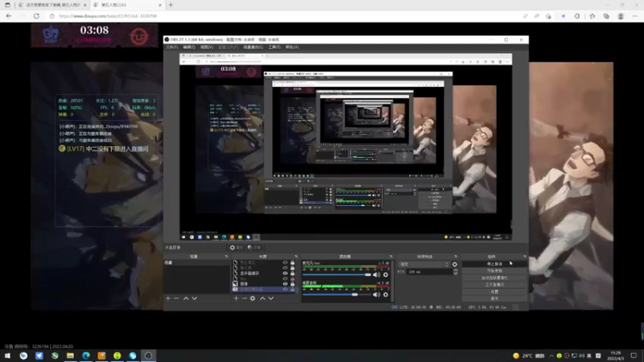
Task: Click the 退出 exit button in OBS
Action: (x=494, y=298)
